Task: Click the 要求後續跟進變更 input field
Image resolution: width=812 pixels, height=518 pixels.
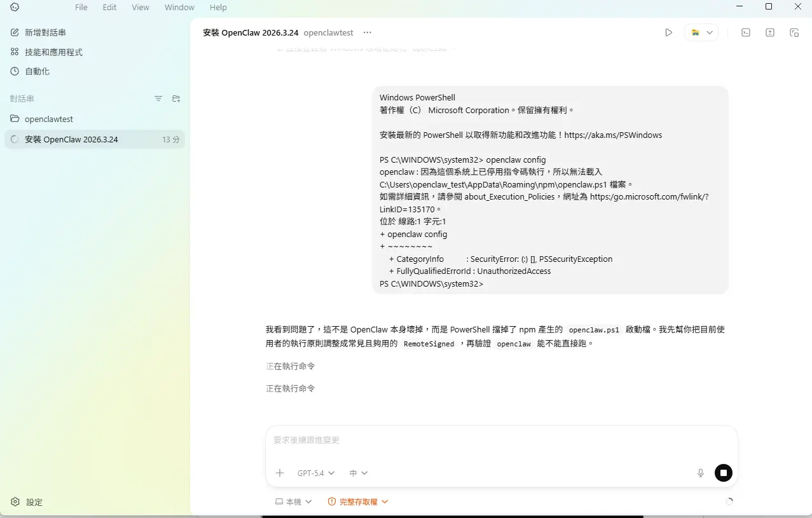Action: coord(445,440)
